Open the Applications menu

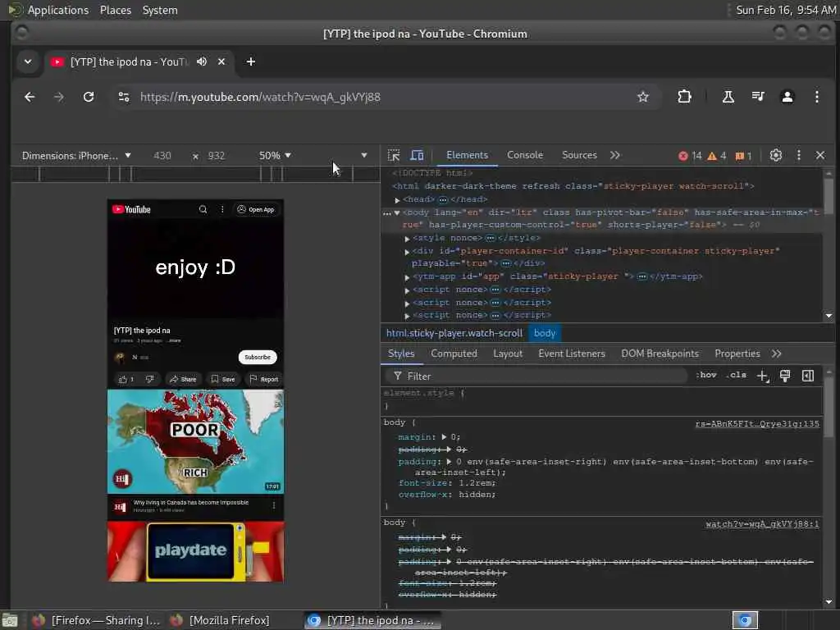tap(58, 10)
